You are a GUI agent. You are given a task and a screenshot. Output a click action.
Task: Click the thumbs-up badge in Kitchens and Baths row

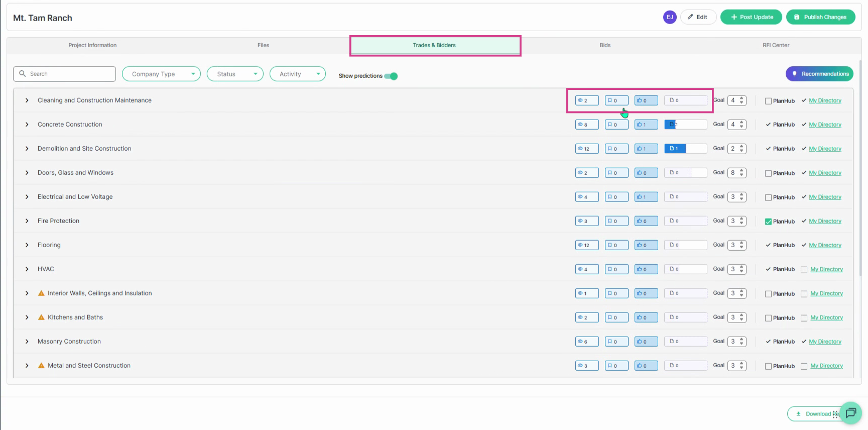click(646, 317)
